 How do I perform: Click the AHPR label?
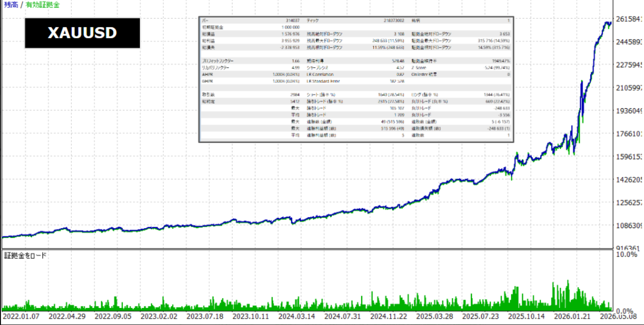pyautogui.click(x=207, y=74)
